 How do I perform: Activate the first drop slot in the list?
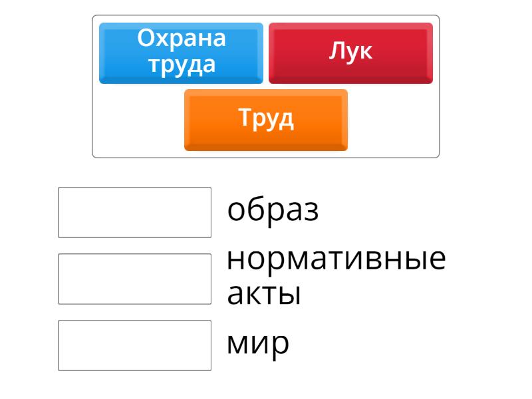pos(134,212)
